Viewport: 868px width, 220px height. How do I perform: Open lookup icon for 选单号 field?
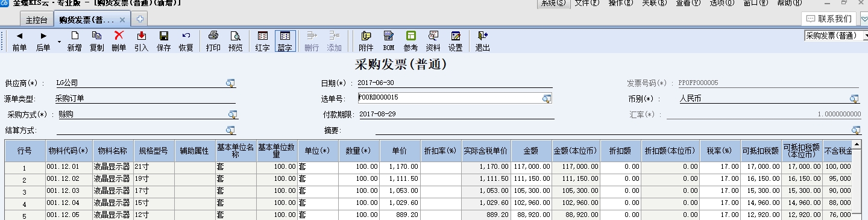pos(547,98)
